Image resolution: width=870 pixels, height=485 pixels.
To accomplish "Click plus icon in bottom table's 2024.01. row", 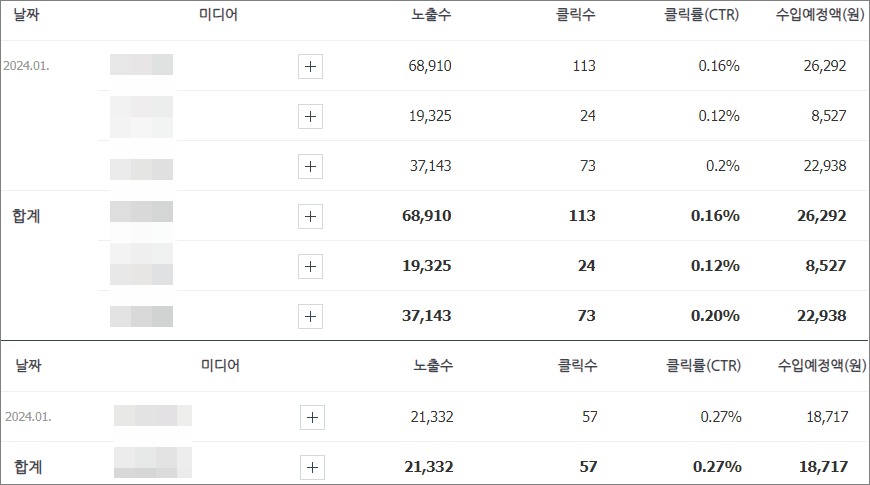I will (312, 417).
